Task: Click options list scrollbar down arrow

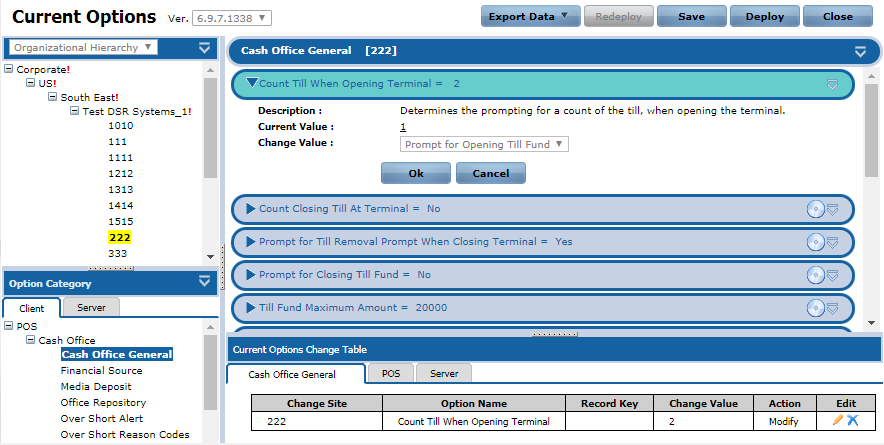Action: coord(870,323)
